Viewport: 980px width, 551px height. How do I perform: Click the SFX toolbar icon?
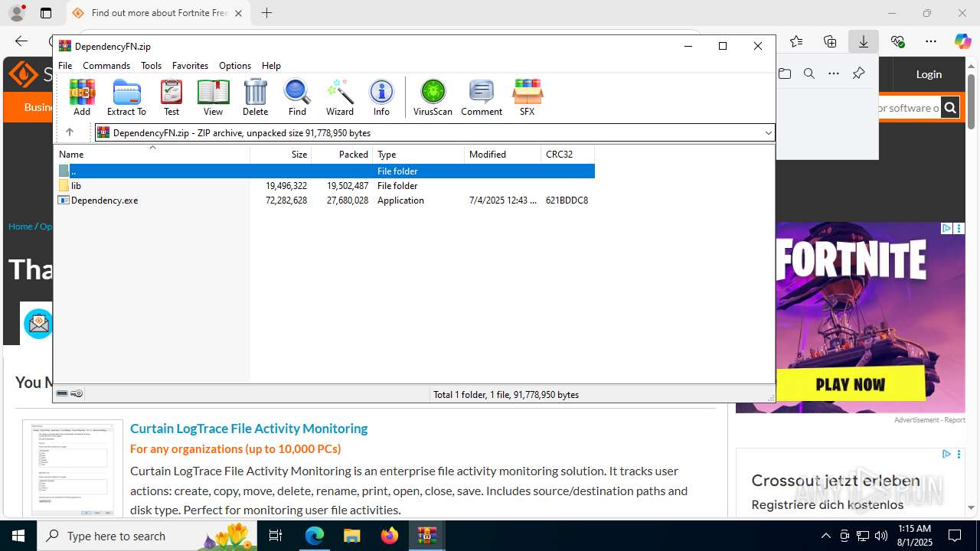pyautogui.click(x=527, y=97)
